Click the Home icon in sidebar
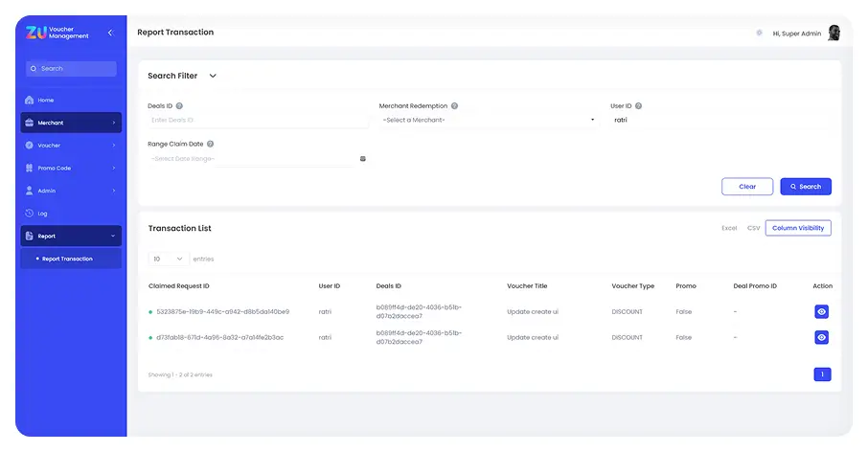Viewport: 868px width, 452px height. point(30,101)
